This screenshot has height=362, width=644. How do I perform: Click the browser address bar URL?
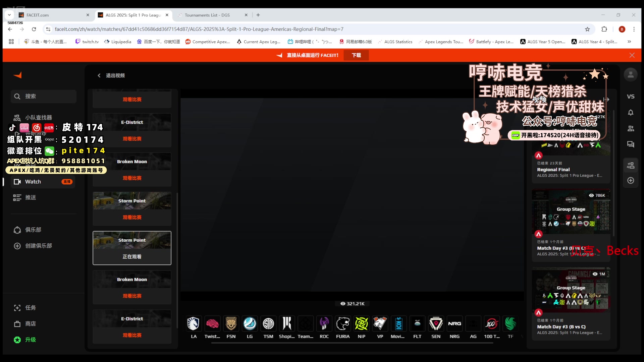(x=199, y=29)
